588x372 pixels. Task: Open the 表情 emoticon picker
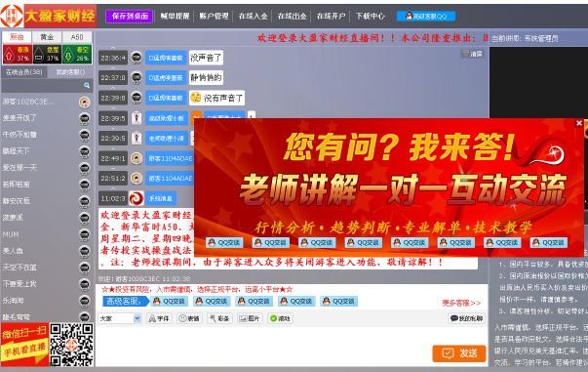click(x=189, y=318)
